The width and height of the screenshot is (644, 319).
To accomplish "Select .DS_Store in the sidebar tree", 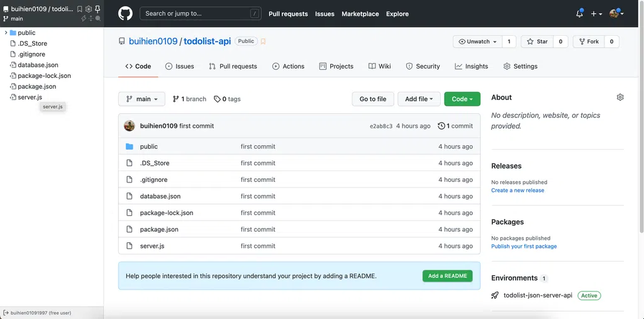I will coord(33,43).
